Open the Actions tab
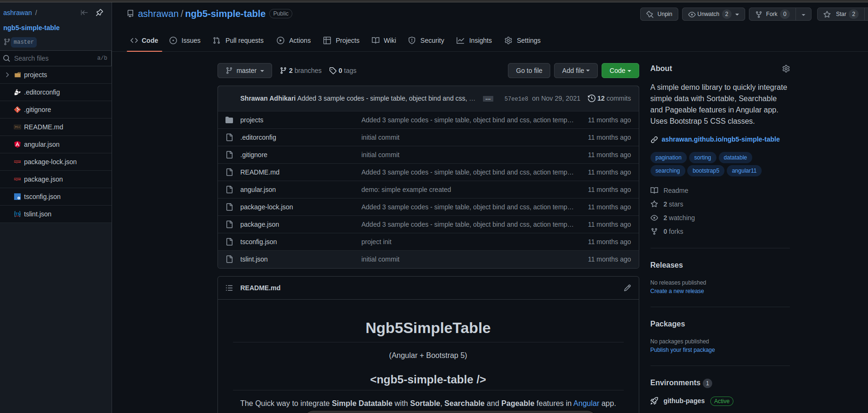 pyautogui.click(x=294, y=40)
